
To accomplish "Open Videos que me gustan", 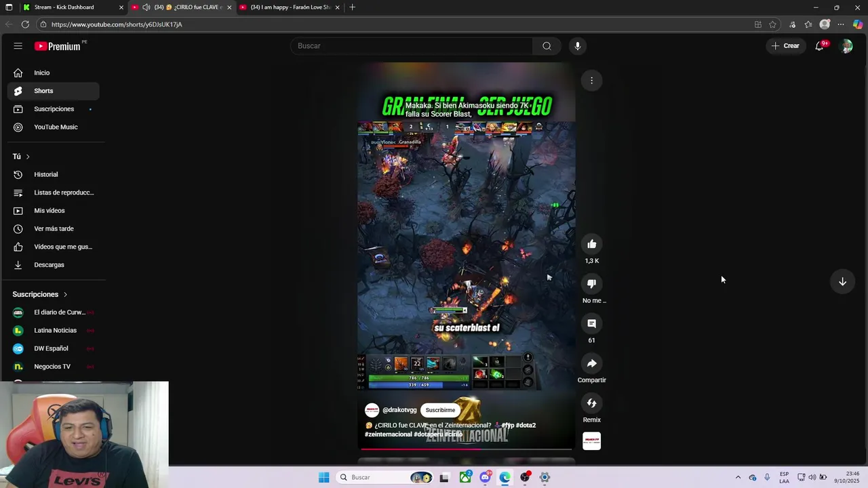I will click(54, 247).
